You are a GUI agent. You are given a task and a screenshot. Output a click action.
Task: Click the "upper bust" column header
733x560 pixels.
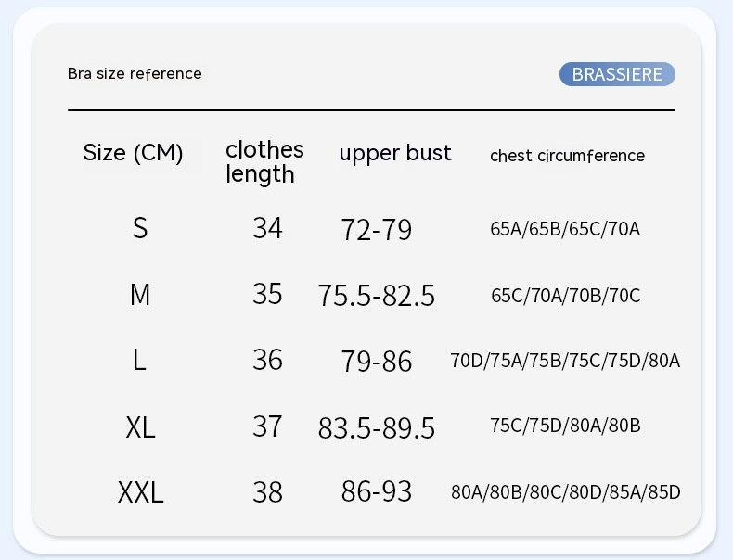(x=395, y=153)
